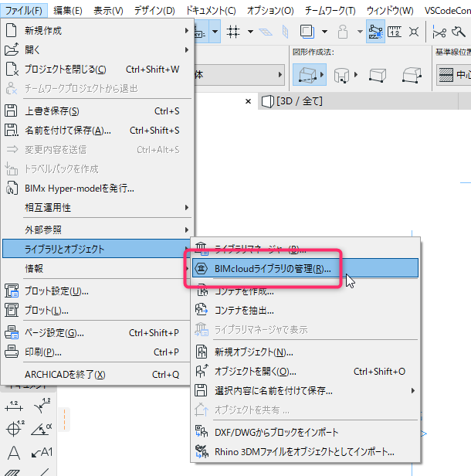The width and height of the screenshot is (471, 476).
Task: Open the 表示(V) menu
Action: click(x=108, y=11)
